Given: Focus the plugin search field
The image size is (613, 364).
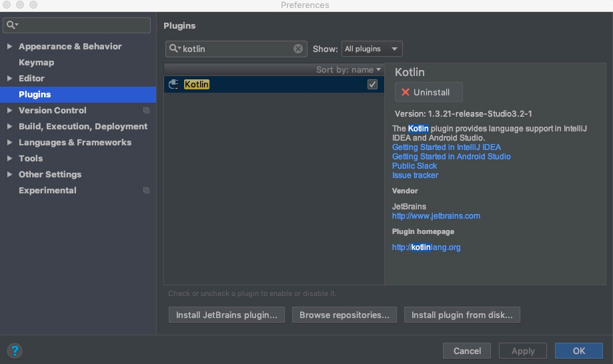Looking at the screenshot, I should tap(236, 49).
